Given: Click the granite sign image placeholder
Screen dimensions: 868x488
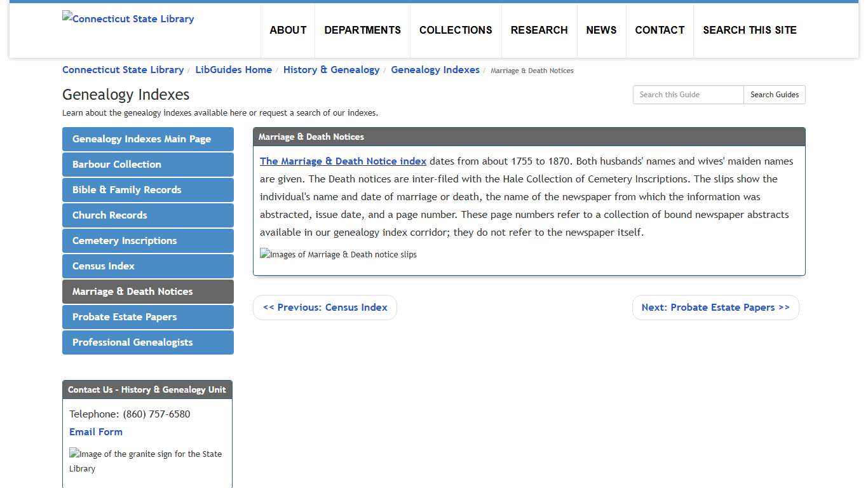Looking at the screenshot, I should point(145,461).
